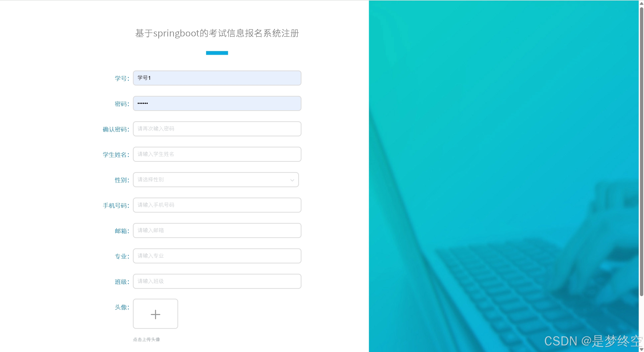The image size is (644, 352).
Task: Click the 请输入手机号码 input field
Action: pos(217,205)
